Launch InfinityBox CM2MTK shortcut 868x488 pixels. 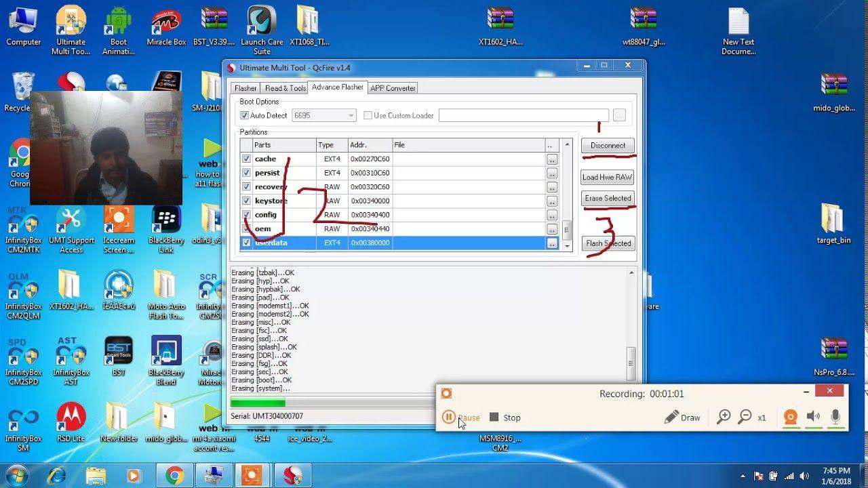coord(23,230)
